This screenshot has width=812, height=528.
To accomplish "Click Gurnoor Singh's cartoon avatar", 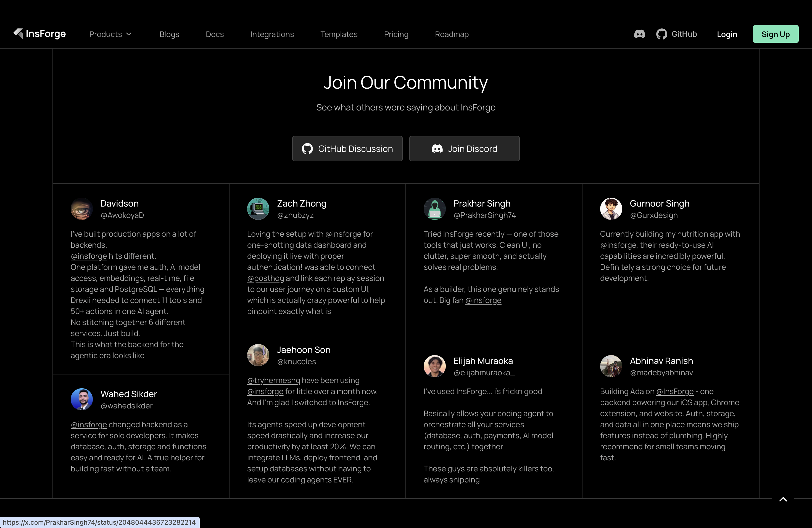I will click(x=611, y=209).
